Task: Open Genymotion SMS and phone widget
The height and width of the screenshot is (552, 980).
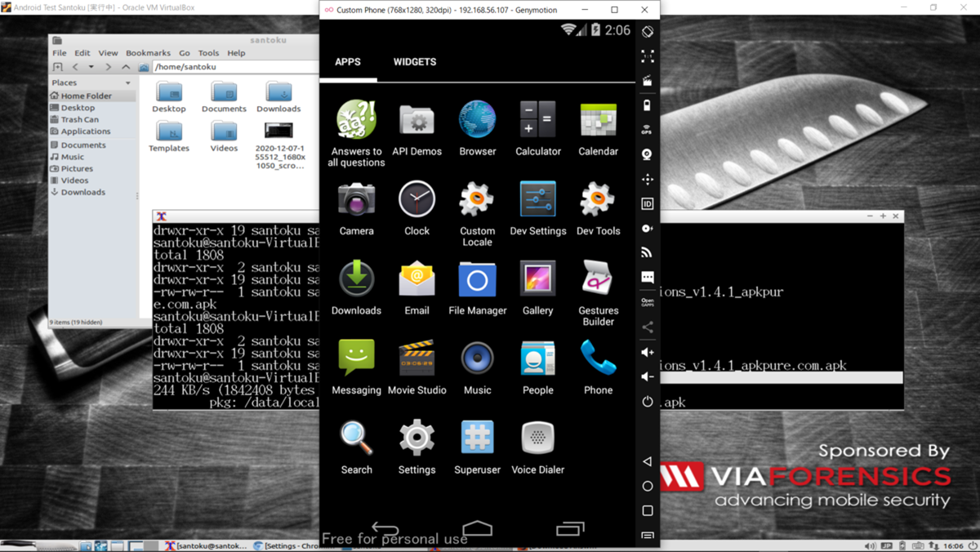Action: tap(648, 278)
